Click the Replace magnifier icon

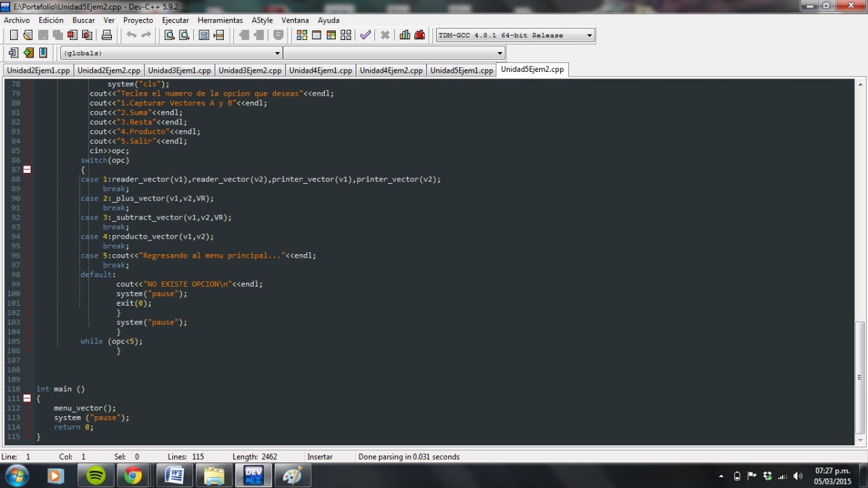click(x=184, y=35)
